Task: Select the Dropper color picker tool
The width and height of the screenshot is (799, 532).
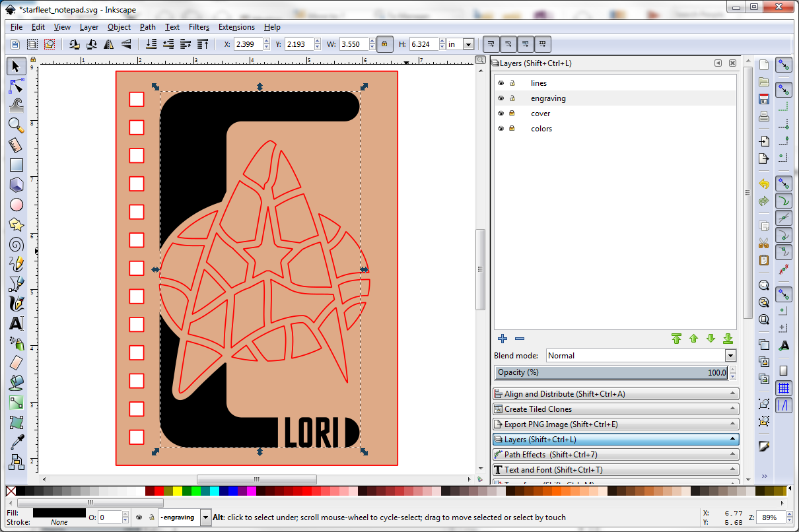Action: click(x=17, y=442)
